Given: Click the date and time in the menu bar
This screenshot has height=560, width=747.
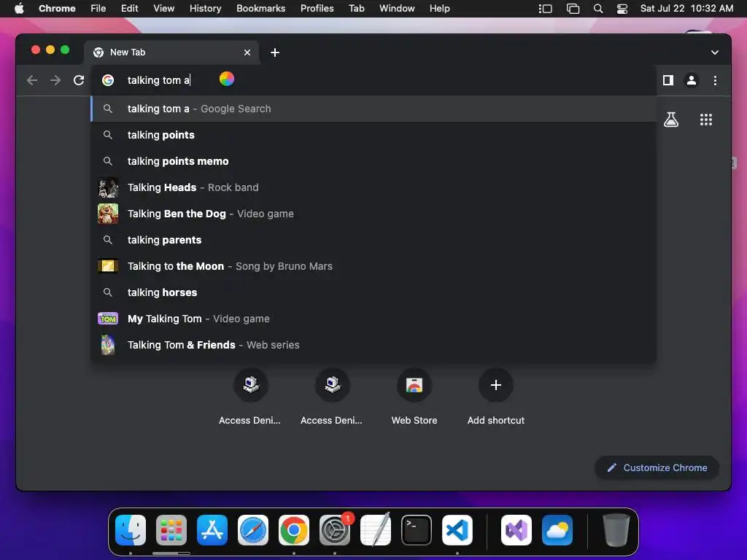Looking at the screenshot, I should [687, 8].
